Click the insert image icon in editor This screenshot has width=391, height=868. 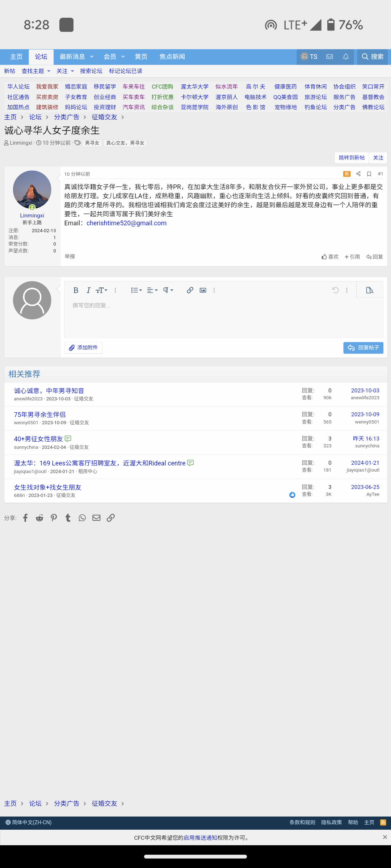tap(203, 290)
